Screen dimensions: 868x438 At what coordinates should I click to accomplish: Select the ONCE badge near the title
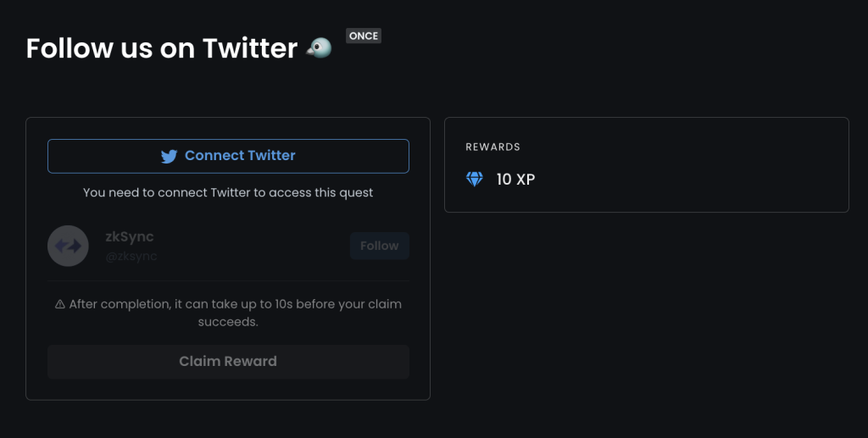click(364, 36)
